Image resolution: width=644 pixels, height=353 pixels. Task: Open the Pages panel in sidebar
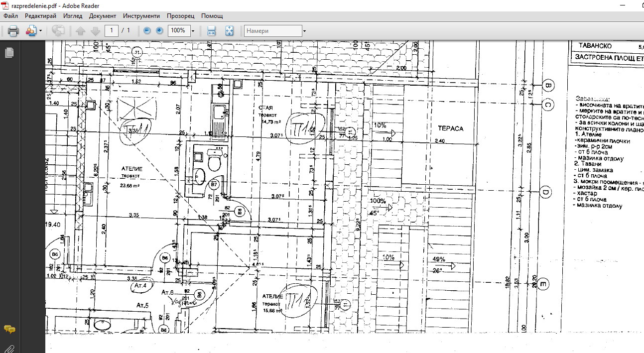click(x=9, y=53)
